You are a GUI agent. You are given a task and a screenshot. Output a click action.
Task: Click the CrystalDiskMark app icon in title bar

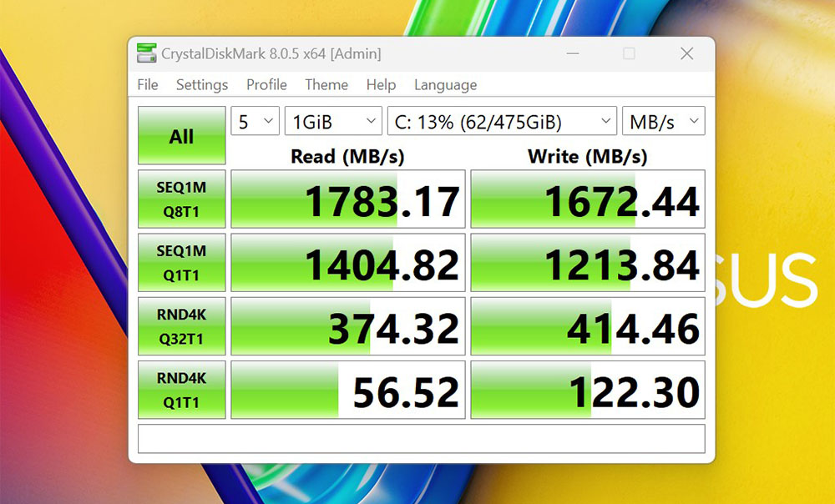pos(146,53)
